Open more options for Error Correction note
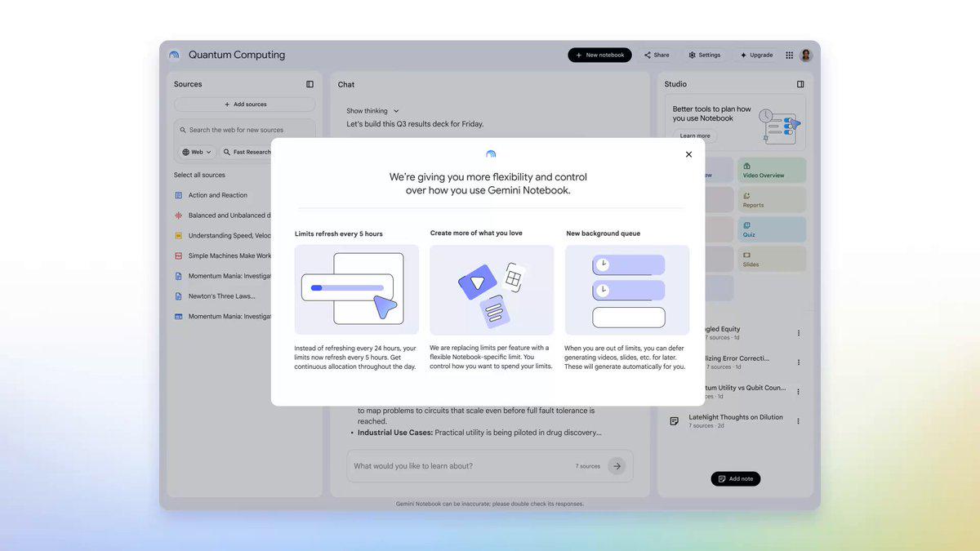The image size is (980, 551). coord(799,362)
